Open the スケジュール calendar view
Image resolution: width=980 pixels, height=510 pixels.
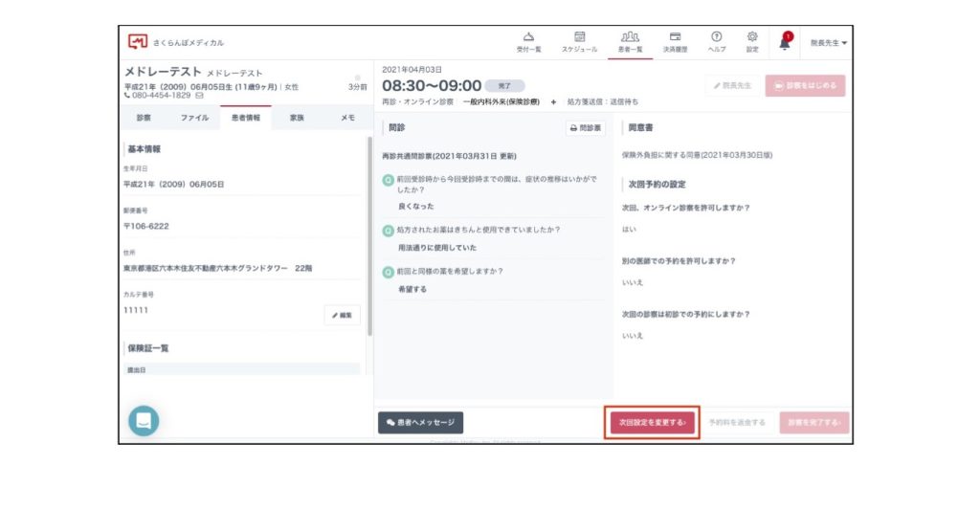579,41
